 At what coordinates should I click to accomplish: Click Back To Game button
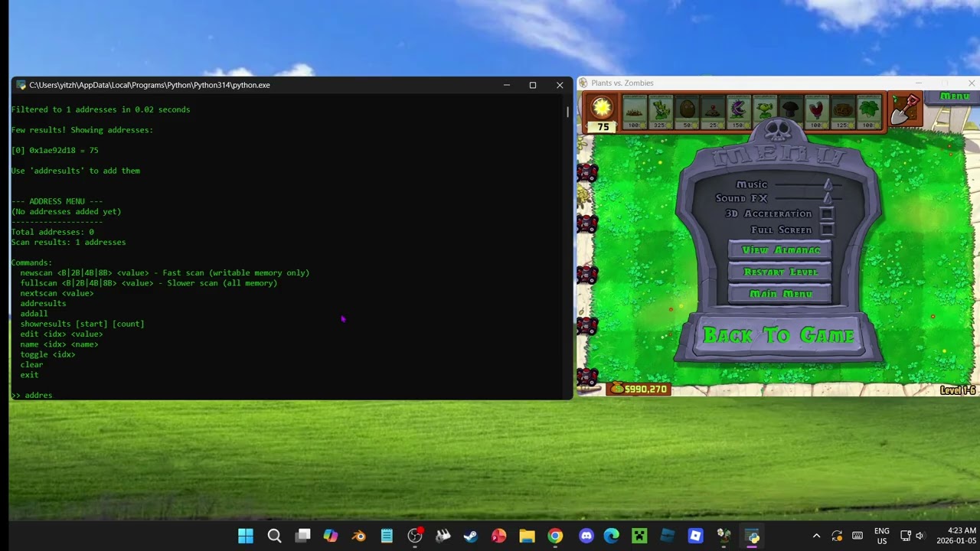pyautogui.click(x=779, y=336)
